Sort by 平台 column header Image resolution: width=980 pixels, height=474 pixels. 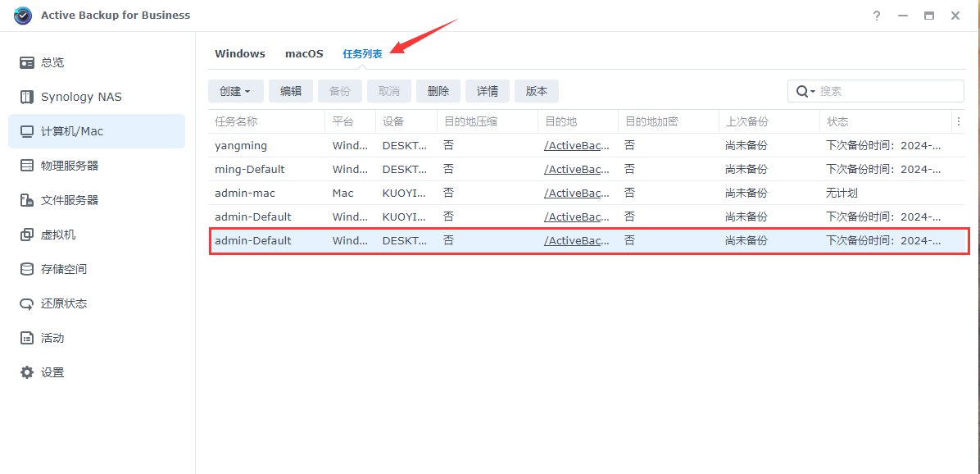351,121
